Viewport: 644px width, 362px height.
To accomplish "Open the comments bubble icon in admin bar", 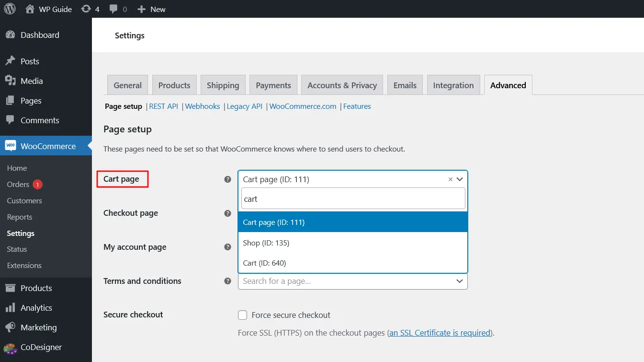I will tap(113, 9).
